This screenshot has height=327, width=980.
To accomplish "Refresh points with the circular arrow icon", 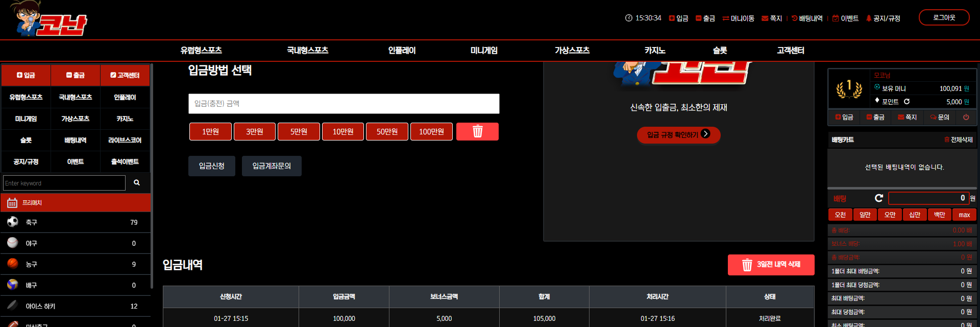I will (906, 102).
